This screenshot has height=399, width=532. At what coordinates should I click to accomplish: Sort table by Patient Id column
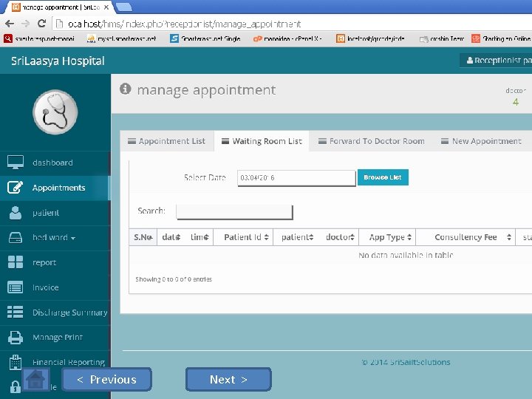[243, 237]
